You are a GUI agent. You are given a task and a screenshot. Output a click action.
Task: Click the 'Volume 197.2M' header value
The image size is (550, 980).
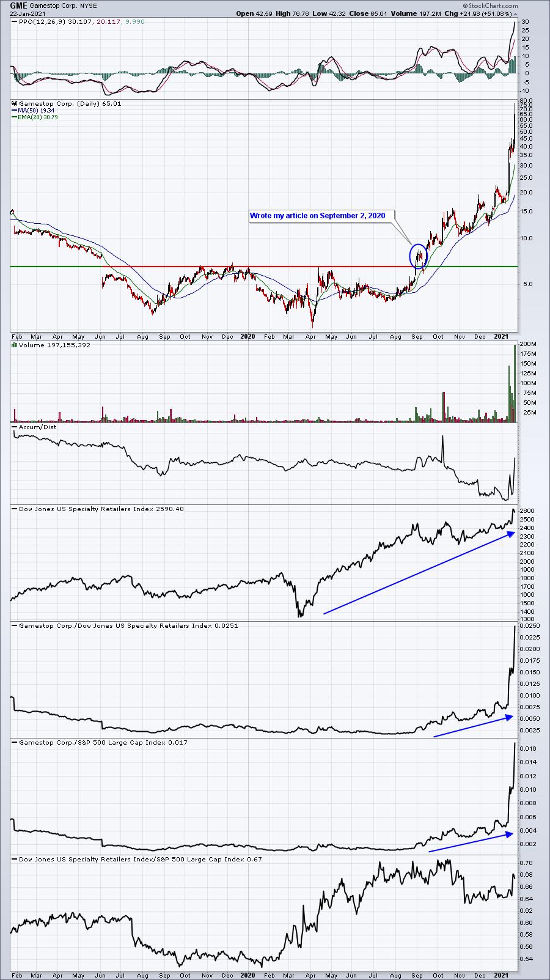click(x=416, y=13)
